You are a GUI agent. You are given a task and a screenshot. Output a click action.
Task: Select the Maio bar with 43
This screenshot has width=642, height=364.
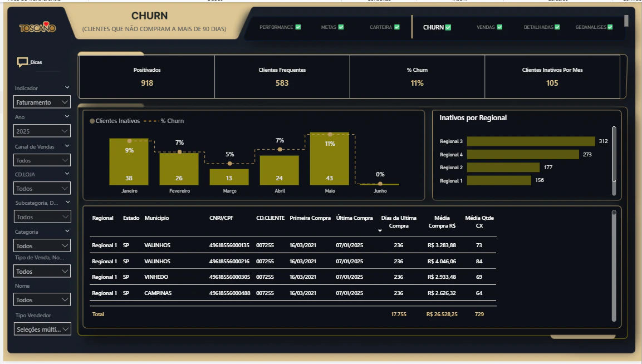point(330,159)
